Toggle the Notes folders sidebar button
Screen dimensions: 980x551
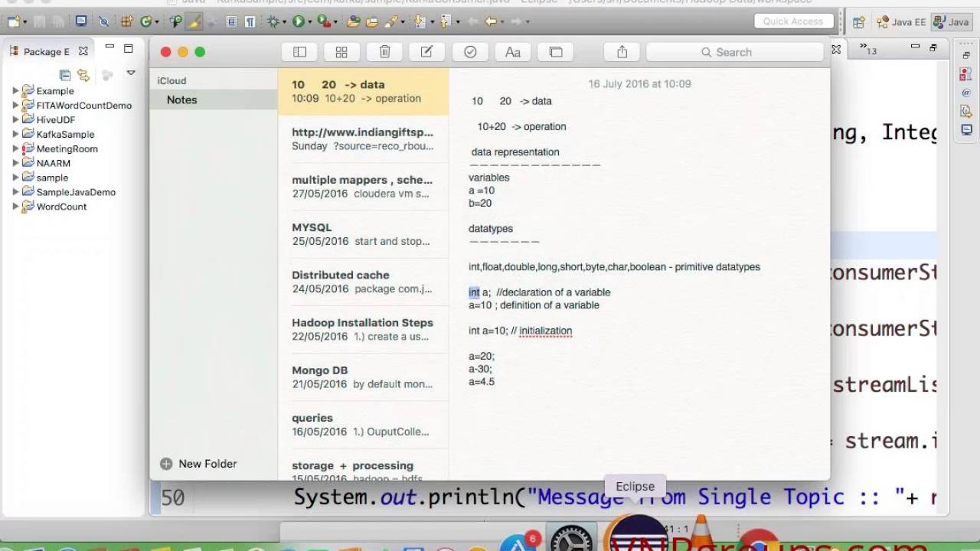pos(299,52)
